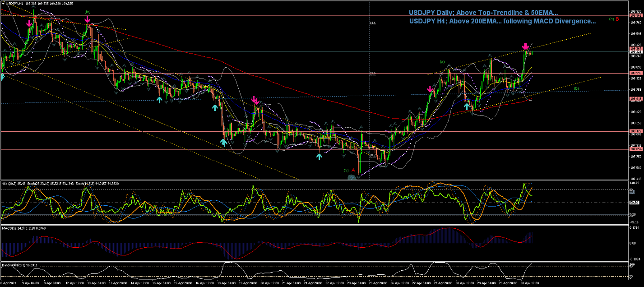
Task: Select the red B wave label next to (c)
Action: pyautogui.click(x=617, y=19)
